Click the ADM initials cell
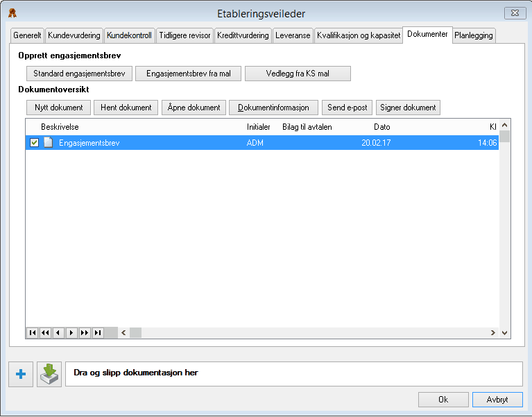Viewport: 532px width, 417px height. (x=255, y=143)
